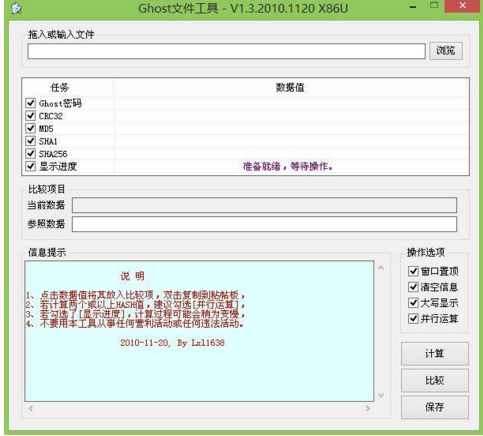Click the info panel scroll-down arrow
This screenshot has height=436, width=483.
click(x=381, y=395)
